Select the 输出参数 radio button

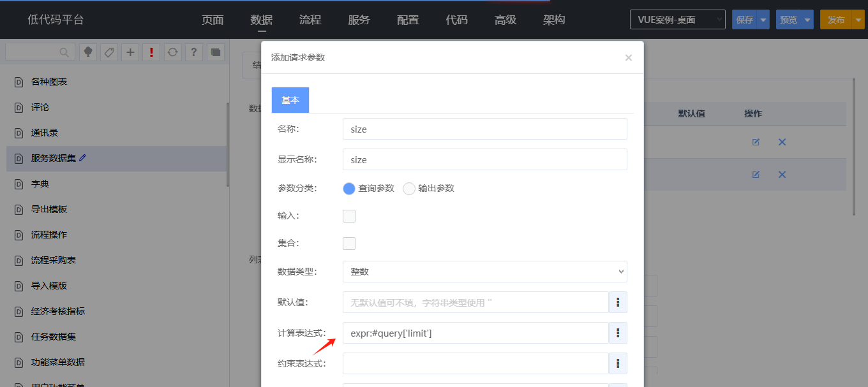[409, 189]
